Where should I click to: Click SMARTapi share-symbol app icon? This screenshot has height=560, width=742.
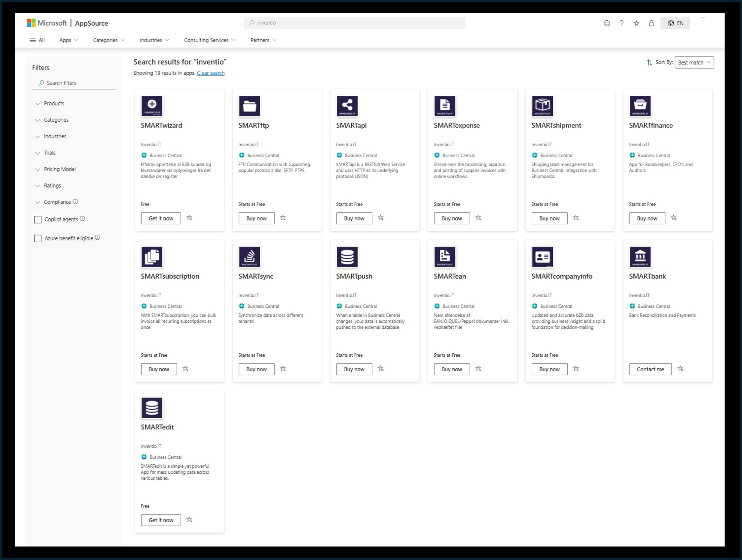[347, 106]
